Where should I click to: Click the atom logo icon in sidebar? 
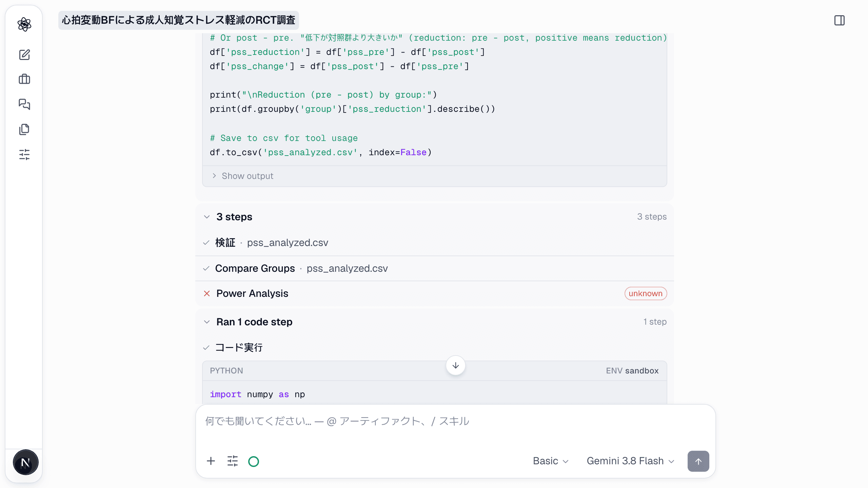click(x=24, y=24)
